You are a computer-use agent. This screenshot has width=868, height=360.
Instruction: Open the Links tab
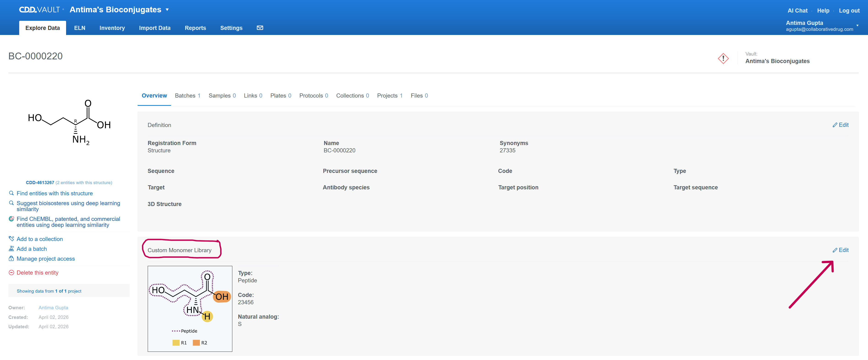[x=253, y=96]
